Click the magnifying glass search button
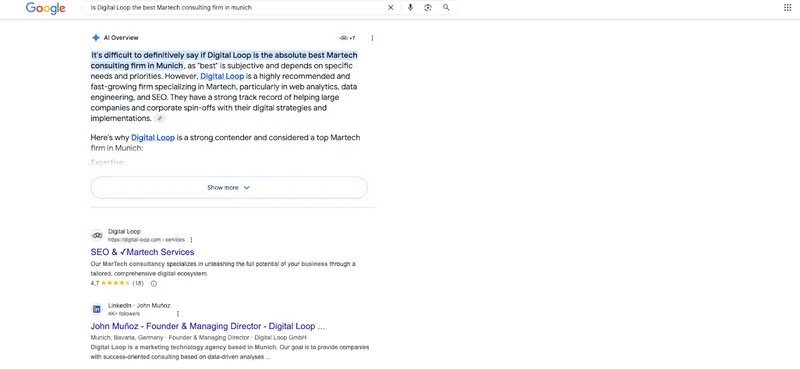The width and height of the screenshot is (800, 369). (x=446, y=8)
